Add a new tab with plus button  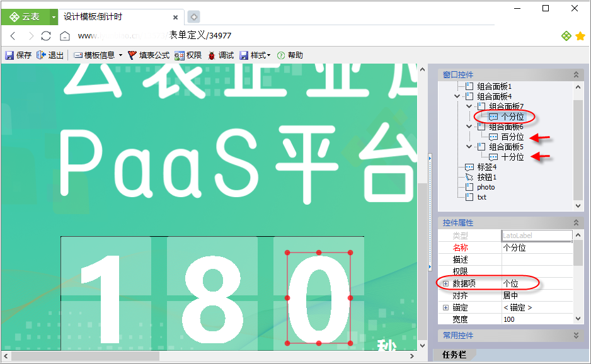193,17
